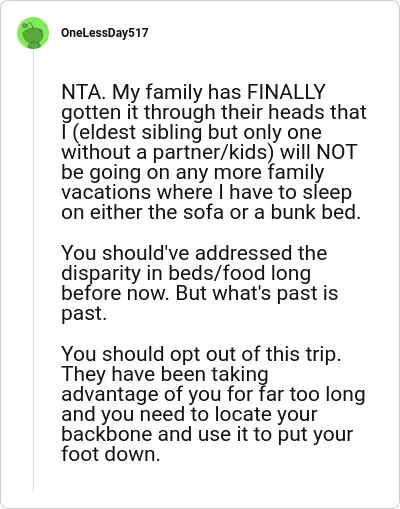Collapse the comment using the thread line
The image size is (400, 509).
pos(33,271)
